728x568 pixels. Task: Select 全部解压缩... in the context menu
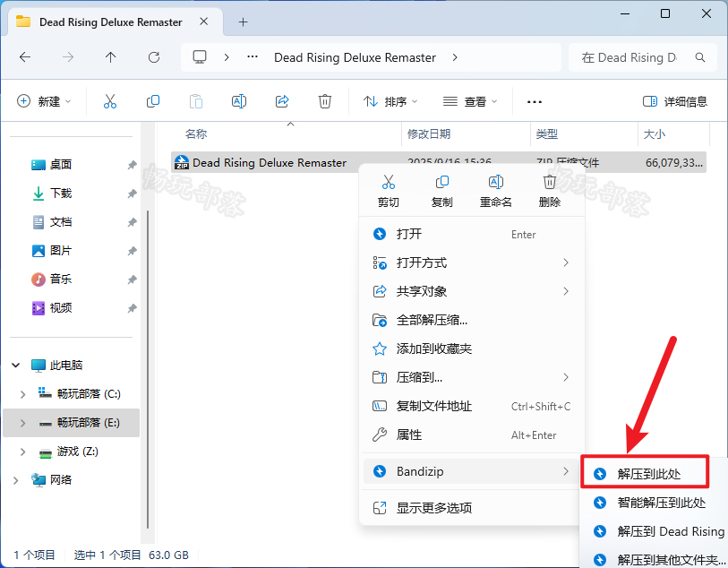coord(472,320)
